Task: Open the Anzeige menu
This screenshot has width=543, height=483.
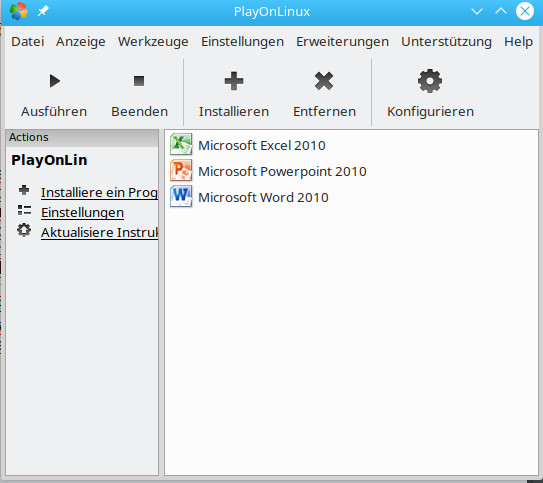Action: 81,42
